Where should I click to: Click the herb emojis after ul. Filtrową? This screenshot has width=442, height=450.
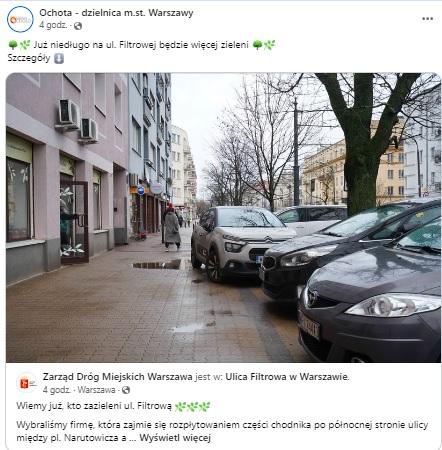click(x=193, y=406)
